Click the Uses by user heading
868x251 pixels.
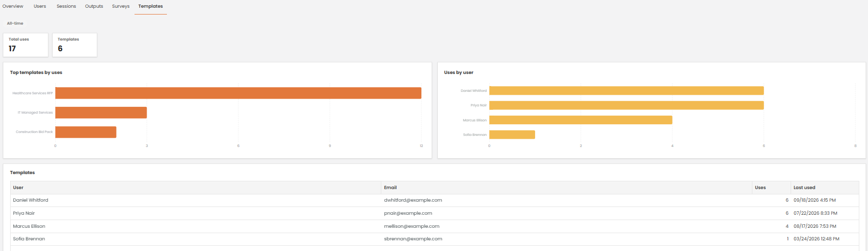(x=459, y=73)
